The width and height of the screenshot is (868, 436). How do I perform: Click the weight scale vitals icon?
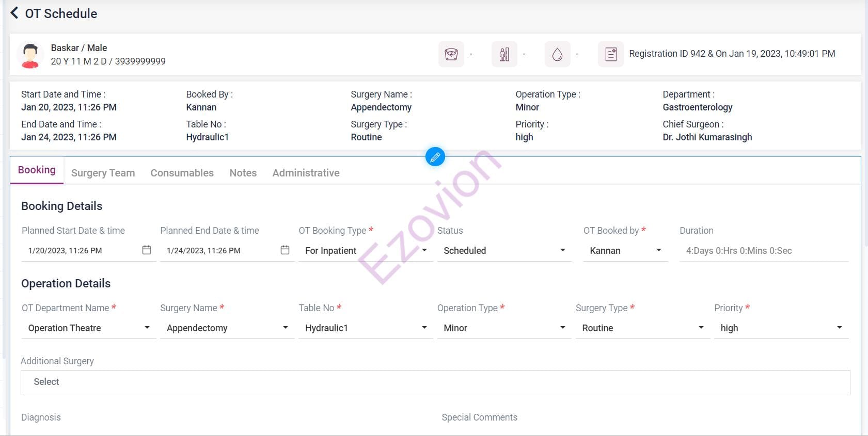[x=451, y=54]
